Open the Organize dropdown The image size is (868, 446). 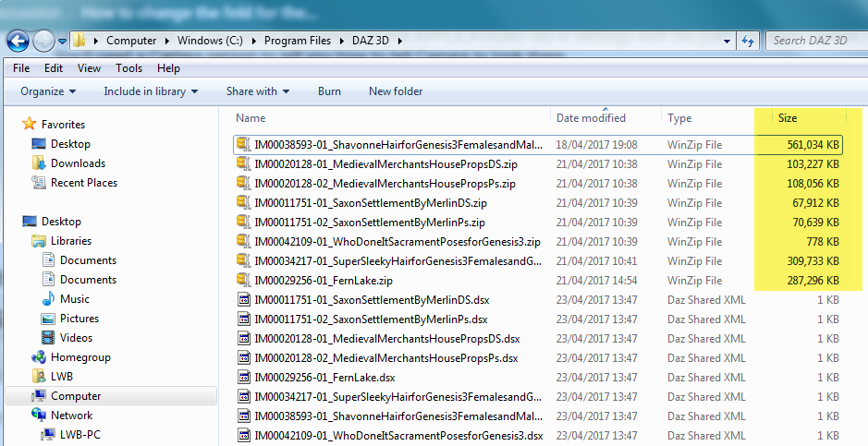point(48,91)
